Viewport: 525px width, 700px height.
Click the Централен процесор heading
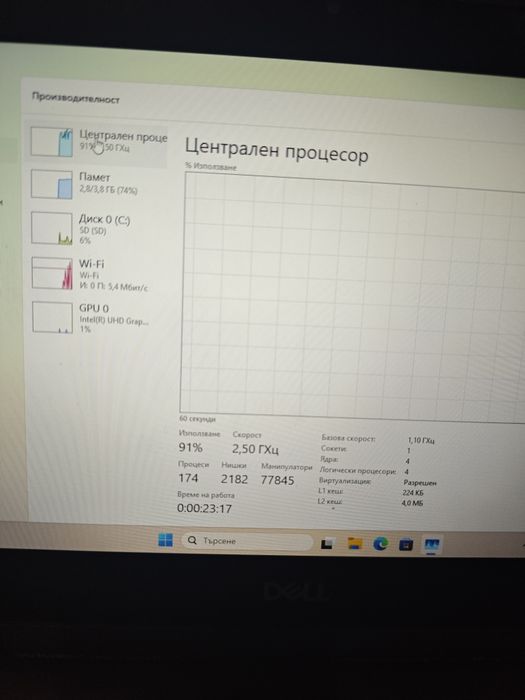(x=276, y=150)
